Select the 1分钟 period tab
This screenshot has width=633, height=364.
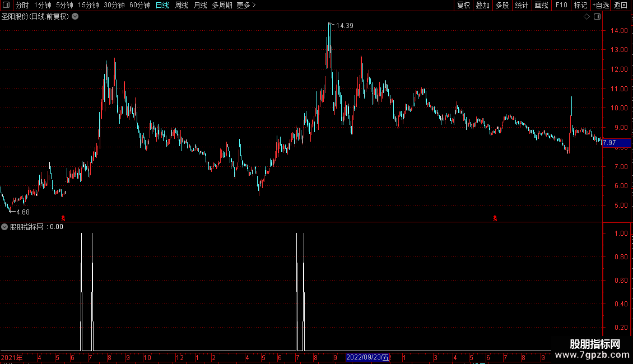tap(43, 5)
